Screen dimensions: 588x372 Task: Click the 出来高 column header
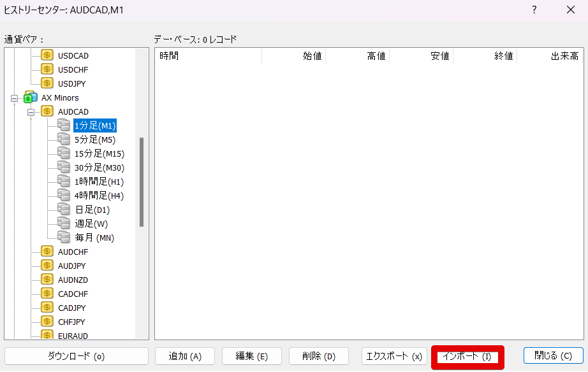[550, 56]
